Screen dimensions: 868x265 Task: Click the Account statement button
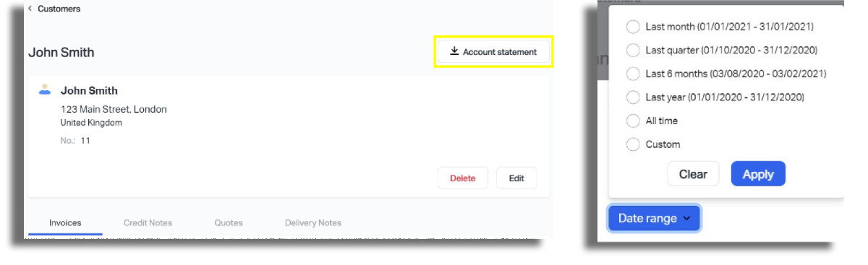pyautogui.click(x=493, y=52)
